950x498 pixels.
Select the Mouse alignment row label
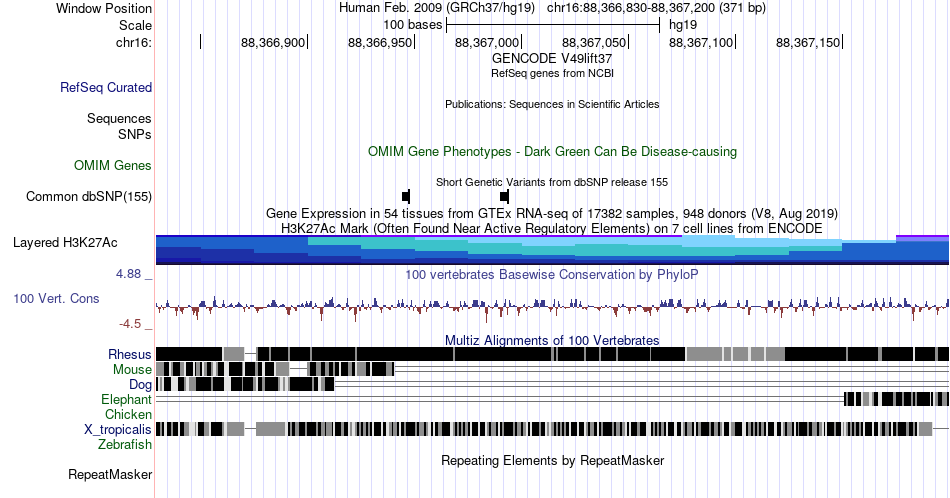tap(132, 370)
